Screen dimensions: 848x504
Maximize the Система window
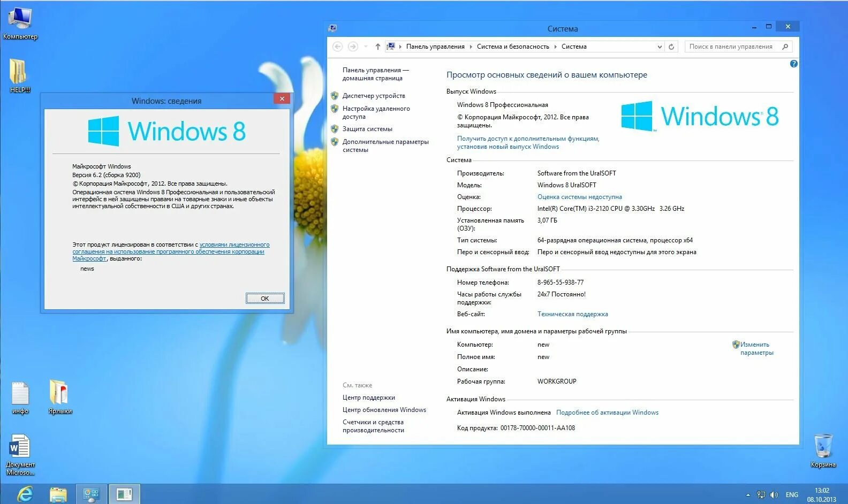click(768, 26)
